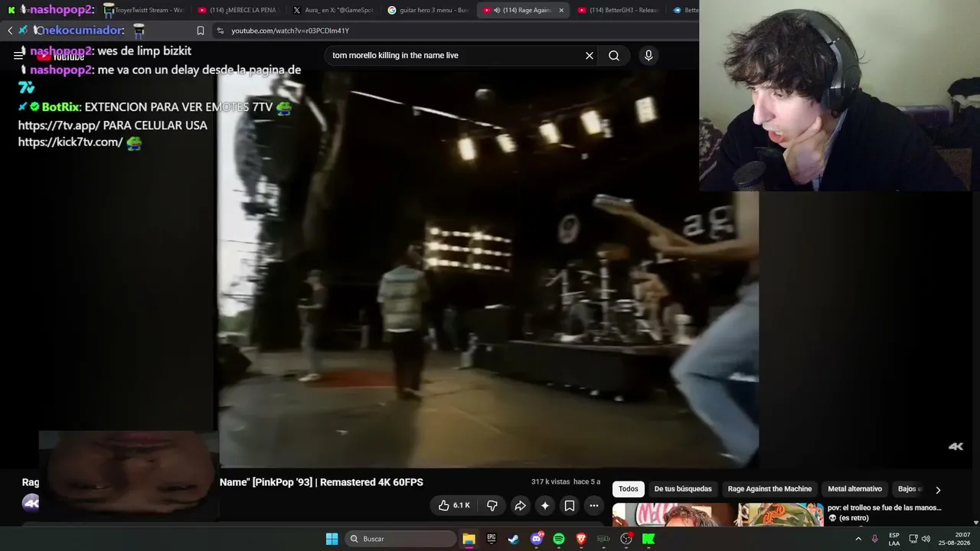
Task: Open the 'pov: el trolleo' recommended video thumbnail
Action: 717,514
